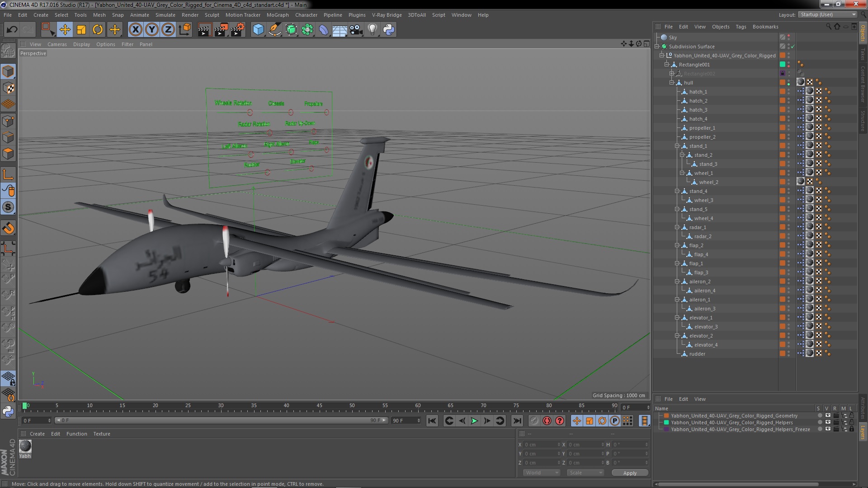Collapse the hull object tree

[x=672, y=83]
